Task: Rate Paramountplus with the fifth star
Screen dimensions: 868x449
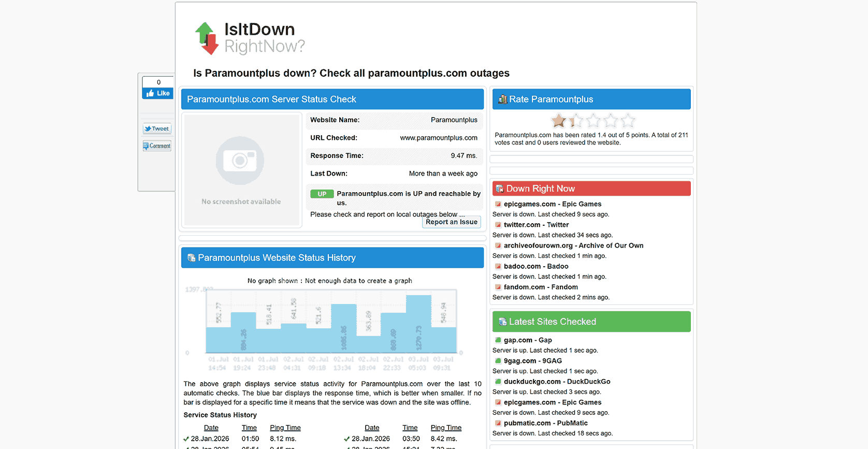Action: (628, 121)
